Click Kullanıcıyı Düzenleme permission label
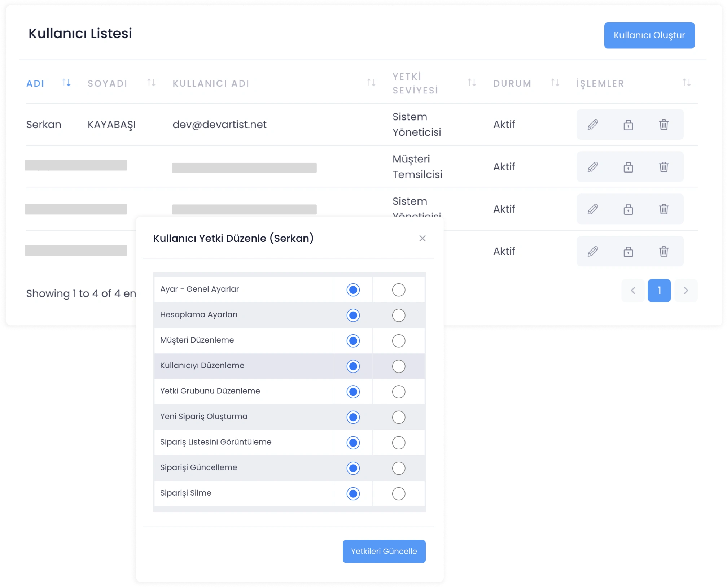This screenshot has width=727, height=588. point(202,365)
